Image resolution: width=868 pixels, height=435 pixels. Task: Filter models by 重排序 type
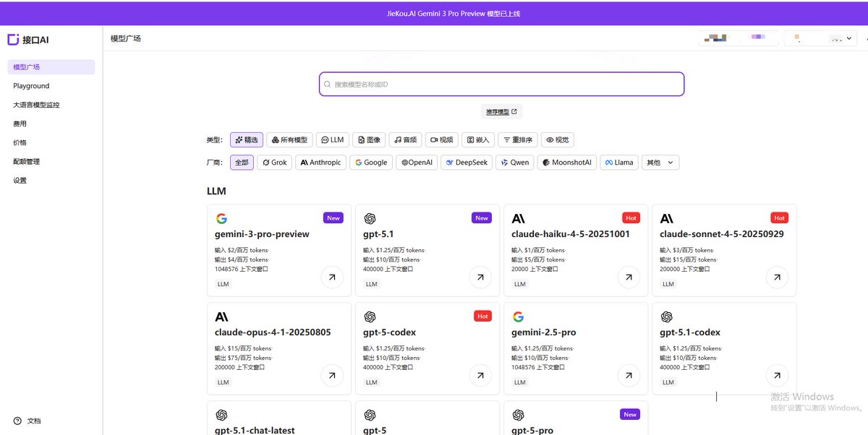(518, 139)
